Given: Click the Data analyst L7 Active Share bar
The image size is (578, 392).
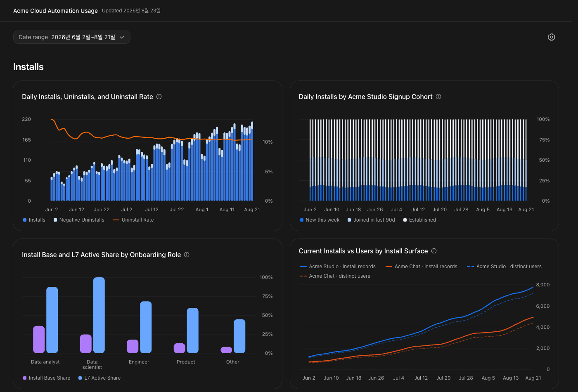Looking at the screenshot, I should (52, 320).
